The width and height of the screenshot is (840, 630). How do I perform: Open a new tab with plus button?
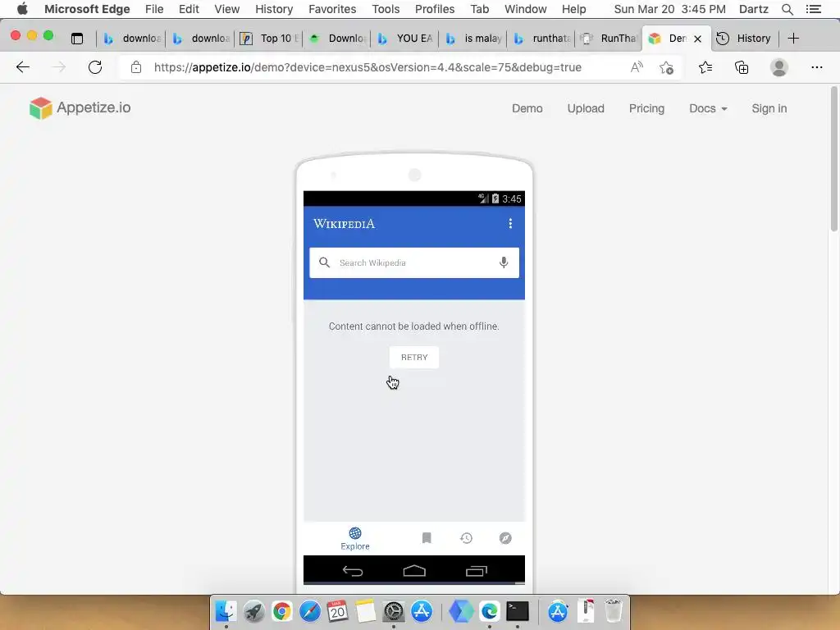click(793, 38)
